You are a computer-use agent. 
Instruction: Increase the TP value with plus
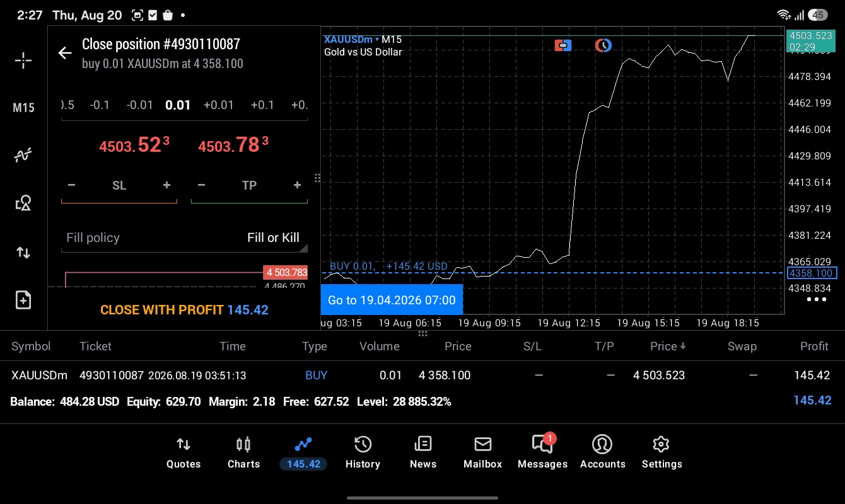point(297,185)
